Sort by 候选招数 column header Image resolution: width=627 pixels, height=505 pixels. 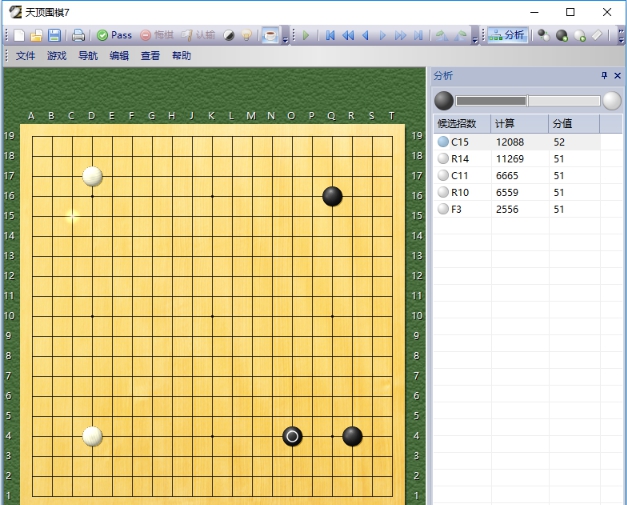coord(462,124)
